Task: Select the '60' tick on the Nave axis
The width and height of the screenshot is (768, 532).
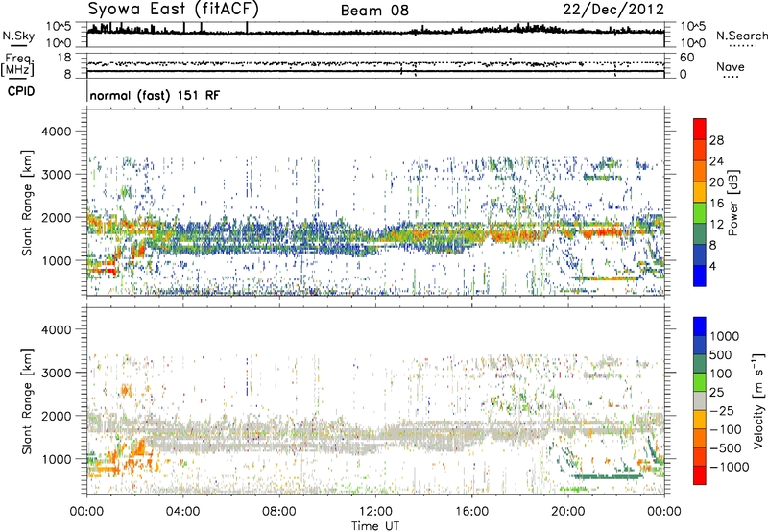Action: (x=686, y=58)
